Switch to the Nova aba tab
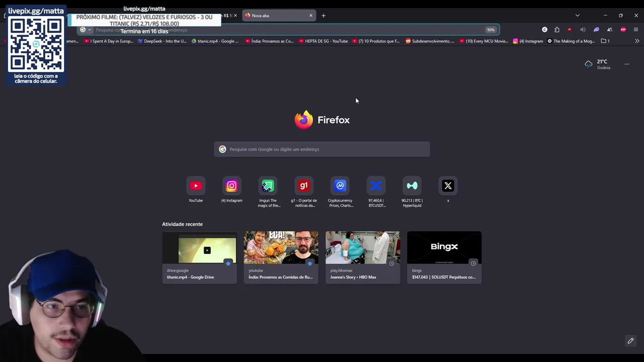Viewport: 644px width, 362px height. pos(276,16)
